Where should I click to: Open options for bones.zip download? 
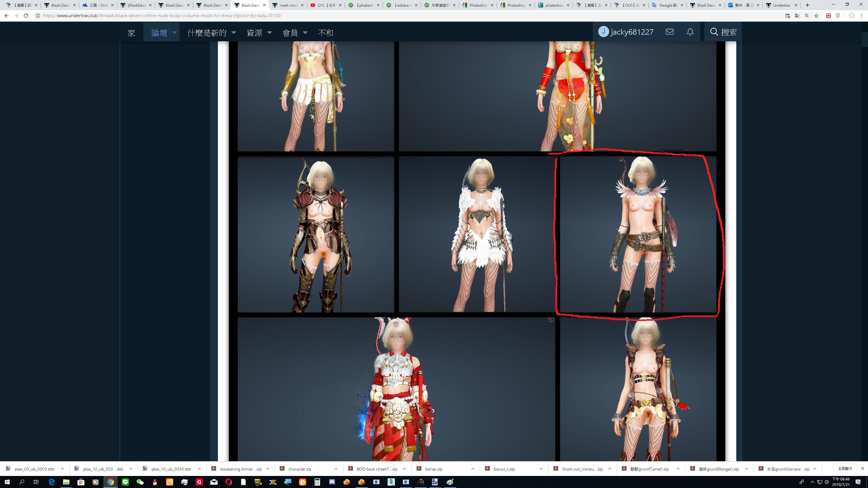point(473,469)
